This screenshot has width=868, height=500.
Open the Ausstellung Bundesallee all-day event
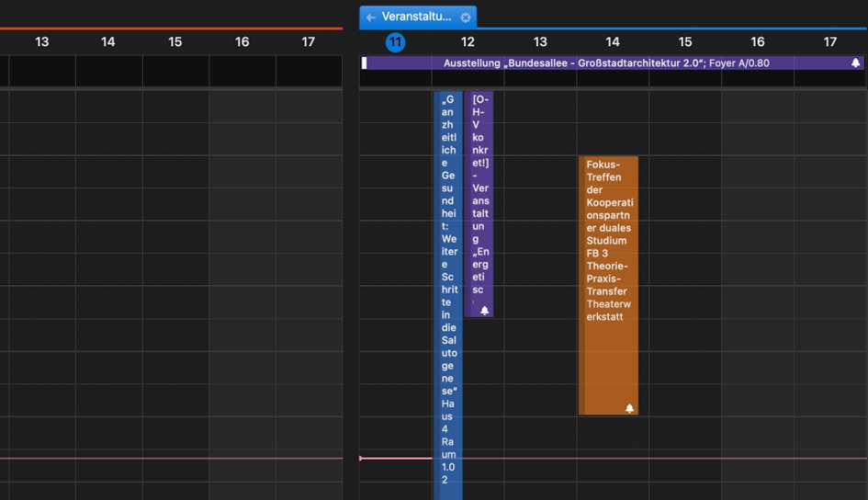[606, 63]
